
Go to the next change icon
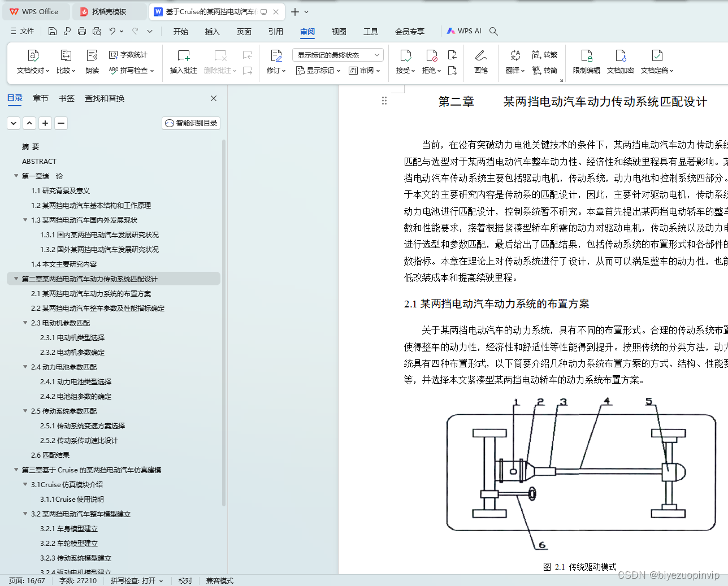click(x=452, y=71)
